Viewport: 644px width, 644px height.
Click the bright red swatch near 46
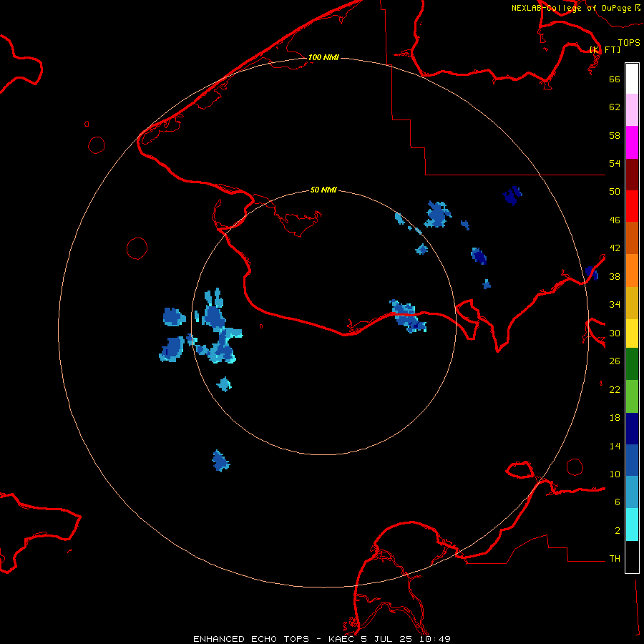632,207
